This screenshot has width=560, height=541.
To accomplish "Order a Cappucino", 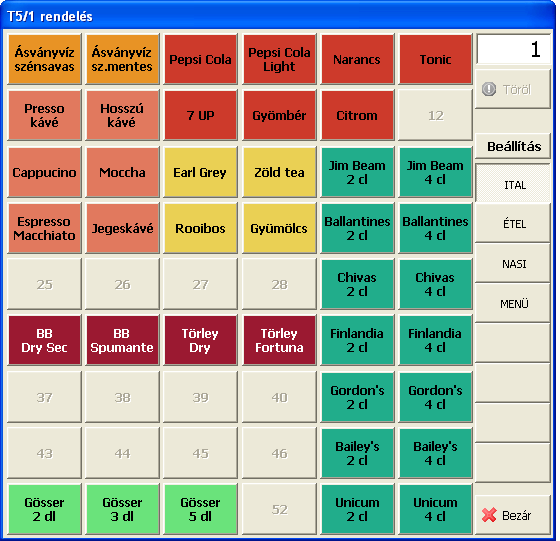I will (44, 172).
